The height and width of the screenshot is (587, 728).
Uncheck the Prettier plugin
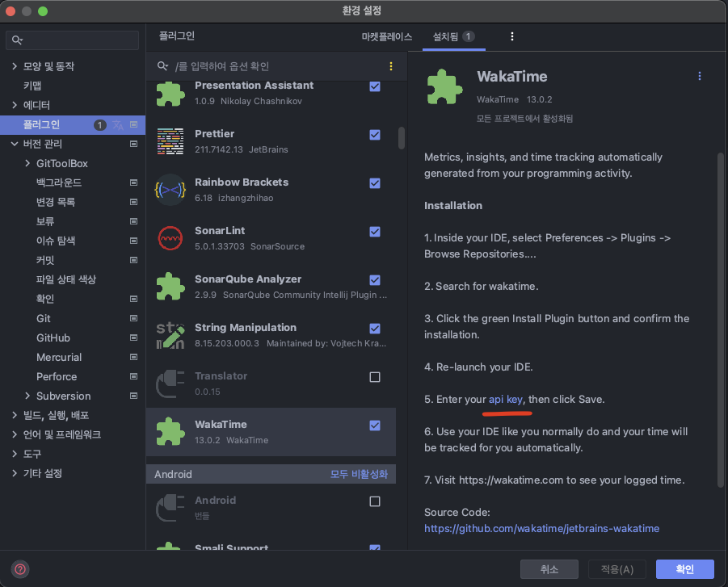[x=375, y=135]
